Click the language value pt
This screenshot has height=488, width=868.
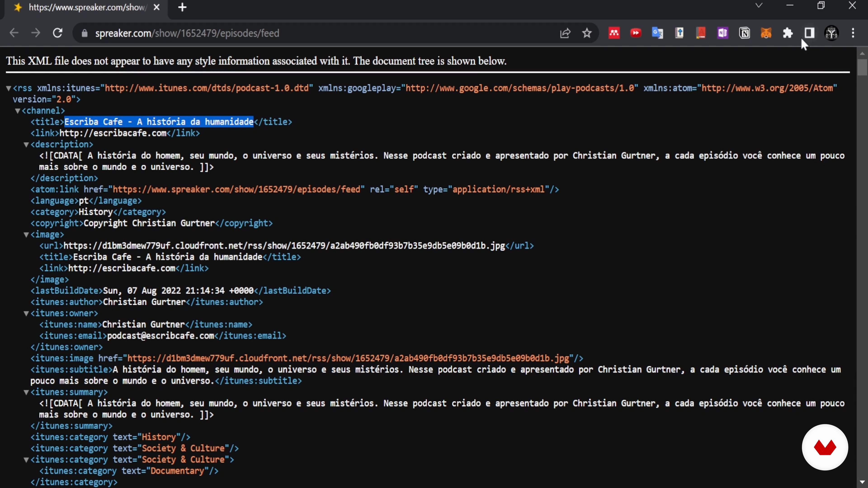tap(84, 201)
